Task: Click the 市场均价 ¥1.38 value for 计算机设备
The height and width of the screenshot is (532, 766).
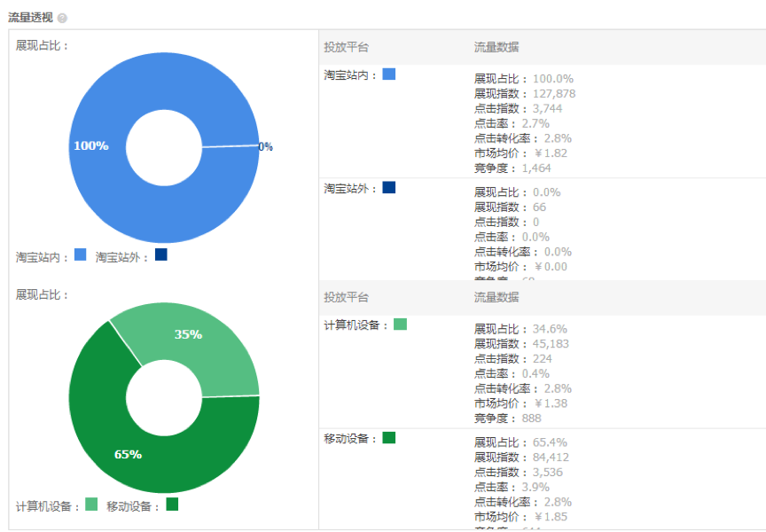Action: 550,403
